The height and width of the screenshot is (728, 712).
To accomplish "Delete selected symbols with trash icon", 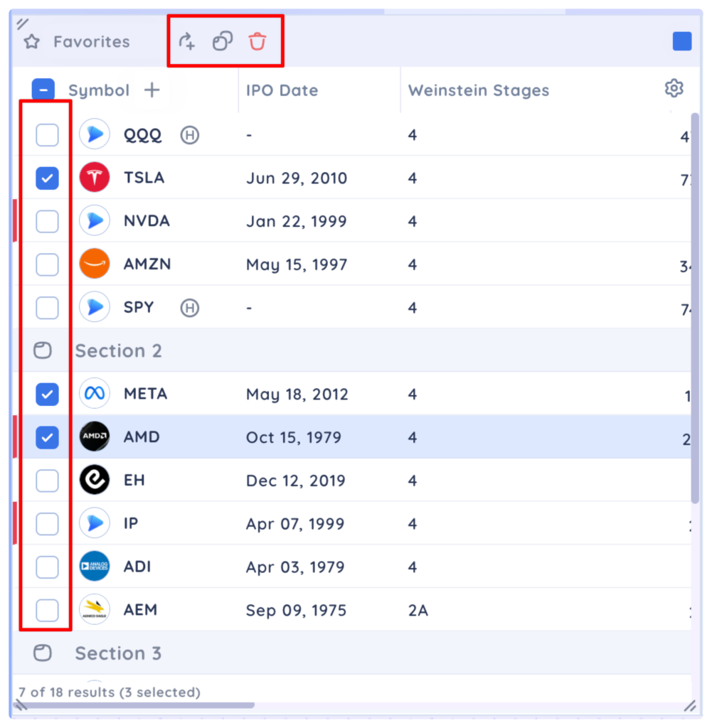I will pyautogui.click(x=257, y=41).
